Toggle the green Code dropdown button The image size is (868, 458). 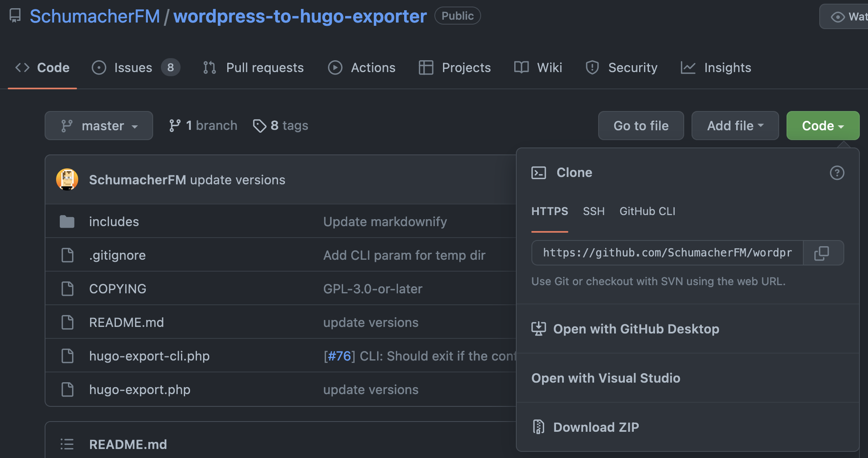tap(823, 126)
